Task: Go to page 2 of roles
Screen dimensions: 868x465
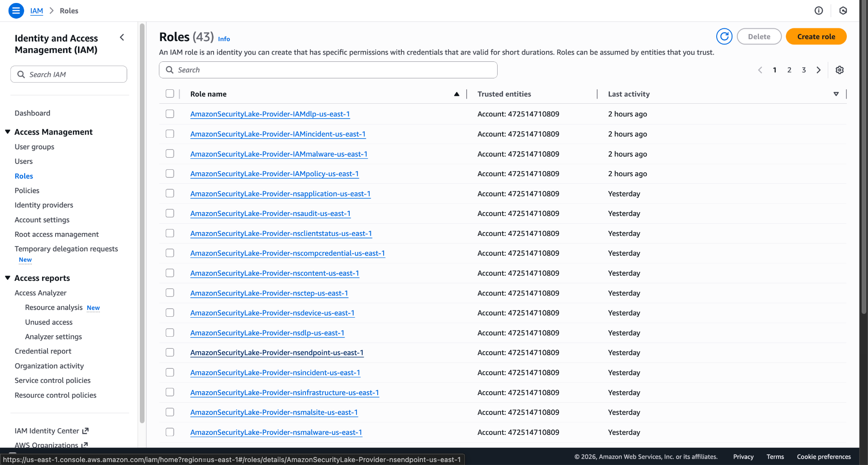Action: pyautogui.click(x=789, y=70)
